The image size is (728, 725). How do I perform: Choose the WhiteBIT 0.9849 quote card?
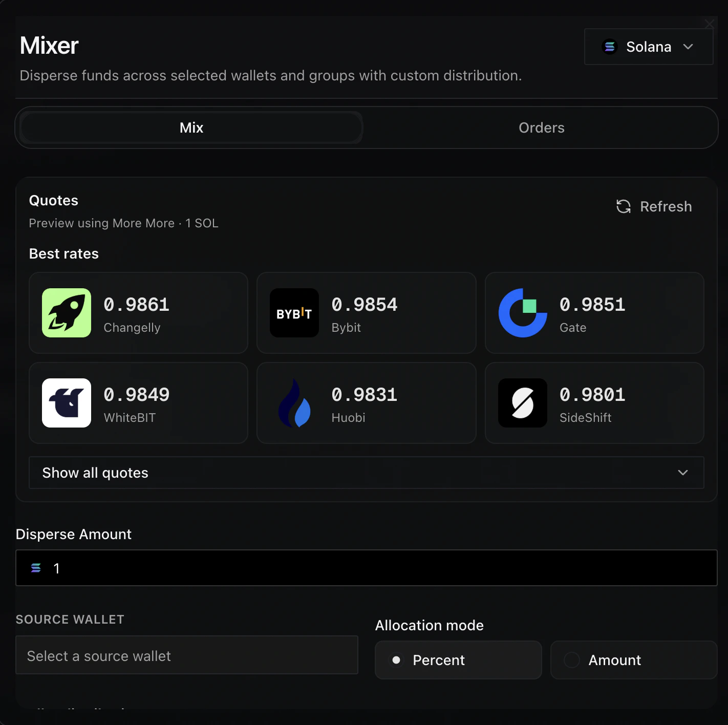tap(138, 403)
